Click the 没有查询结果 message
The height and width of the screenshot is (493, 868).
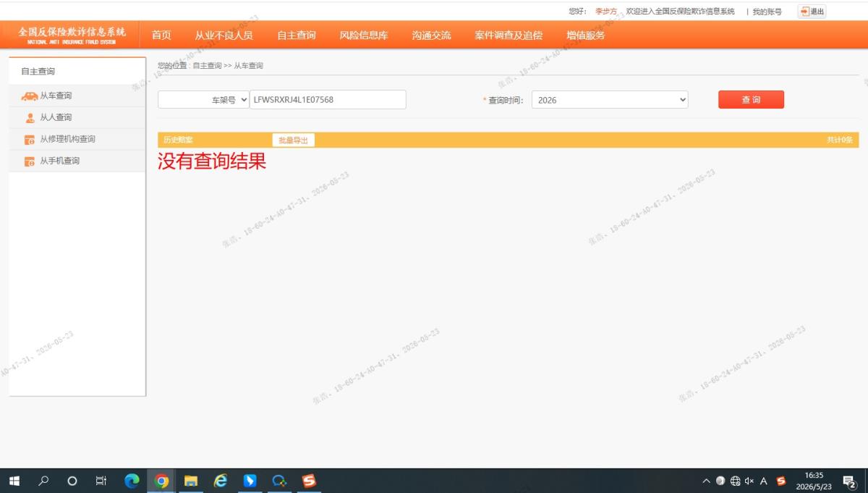pos(212,161)
